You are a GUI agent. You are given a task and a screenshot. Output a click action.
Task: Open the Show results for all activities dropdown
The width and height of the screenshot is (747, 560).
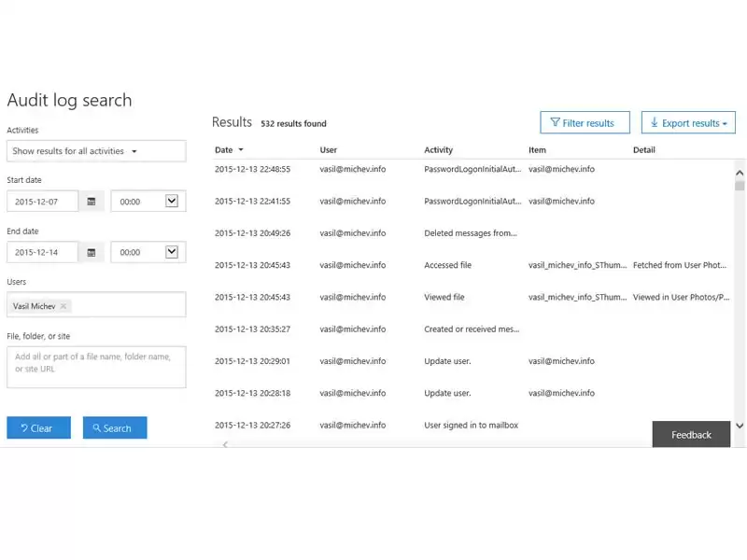coord(96,150)
